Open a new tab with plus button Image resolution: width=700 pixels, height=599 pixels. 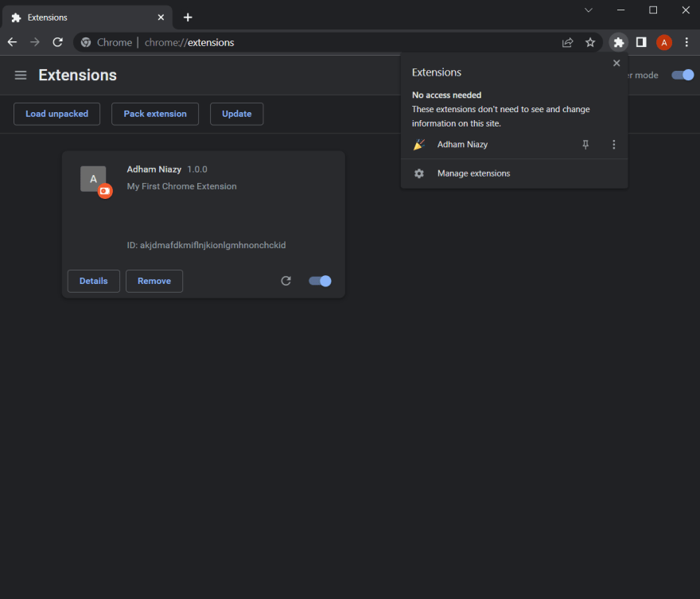point(188,18)
